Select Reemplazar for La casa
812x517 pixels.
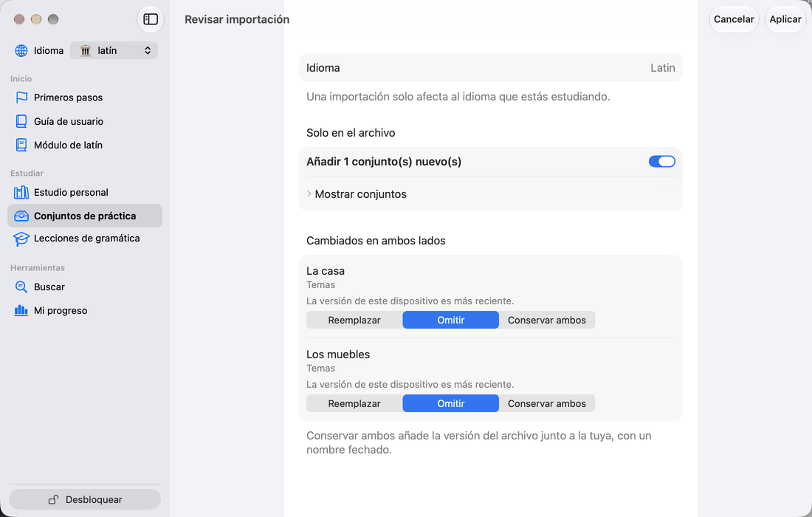[354, 320]
